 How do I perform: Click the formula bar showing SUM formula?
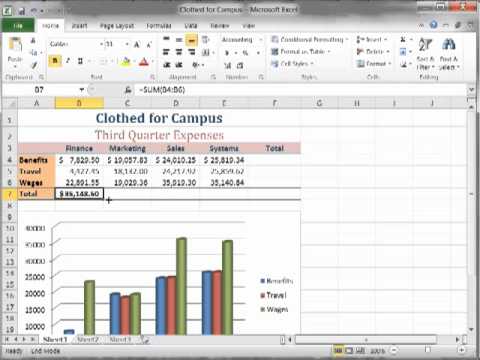pyautogui.click(x=300, y=90)
